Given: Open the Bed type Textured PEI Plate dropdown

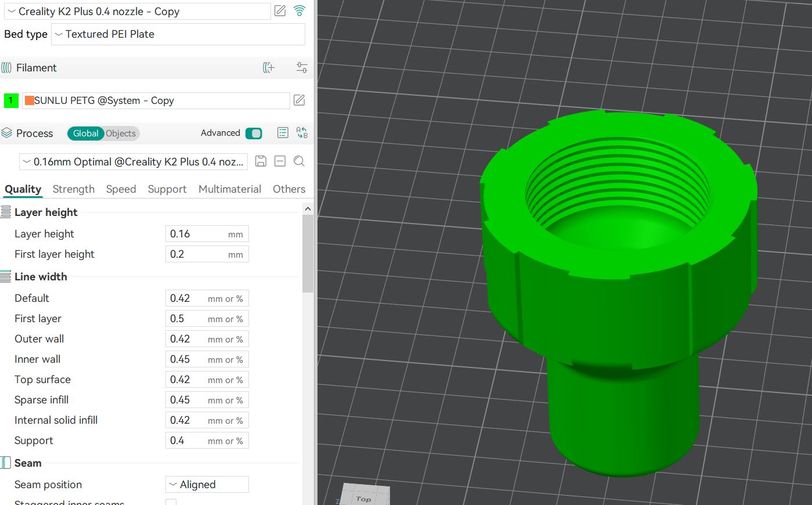Looking at the screenshot, I should pyautogui.click(x=178, y=34).
